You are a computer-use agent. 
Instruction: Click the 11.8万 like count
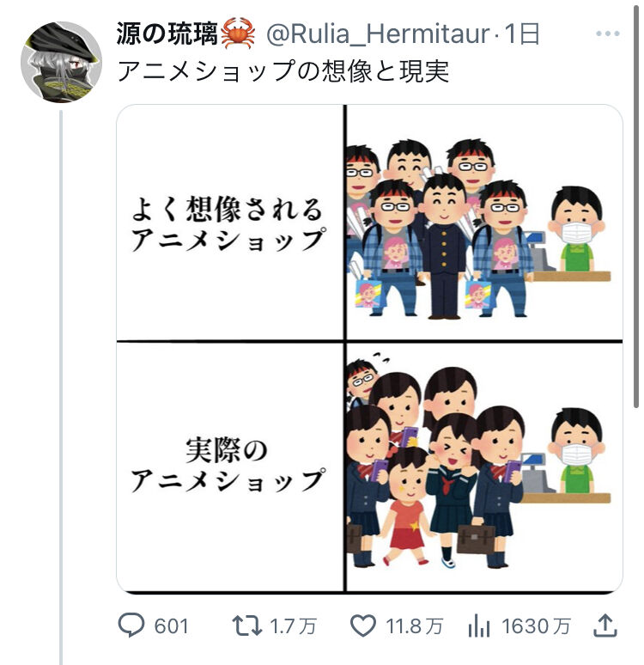pyautogui.click(x=414, y=626)
